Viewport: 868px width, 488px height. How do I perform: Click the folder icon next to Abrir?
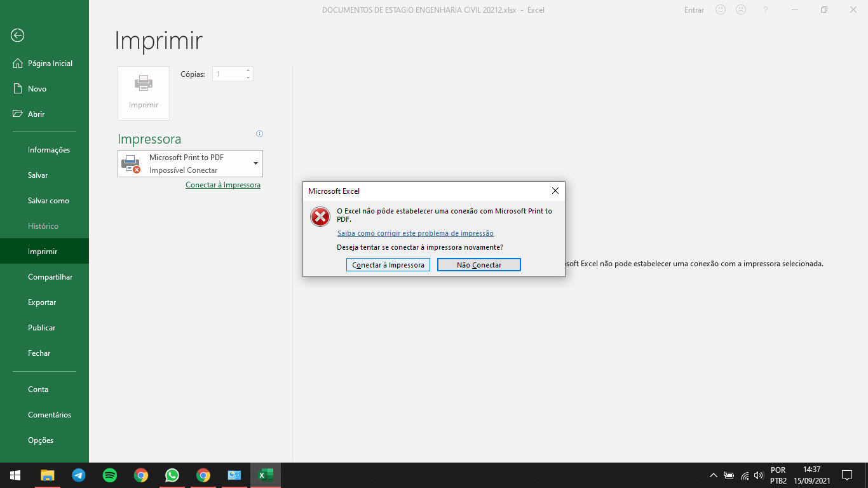pos(18,114)
